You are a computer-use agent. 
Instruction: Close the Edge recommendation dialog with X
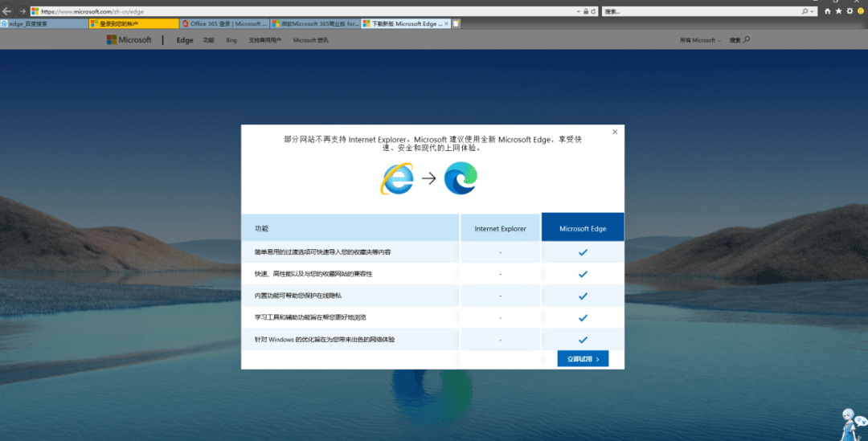click(615, 132)
